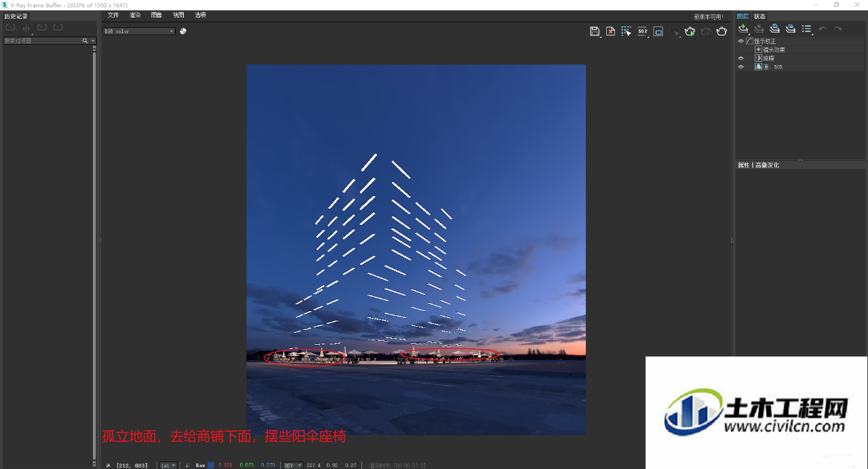
Task: Click the plain teapot render icon
Action: click(722, 31)
